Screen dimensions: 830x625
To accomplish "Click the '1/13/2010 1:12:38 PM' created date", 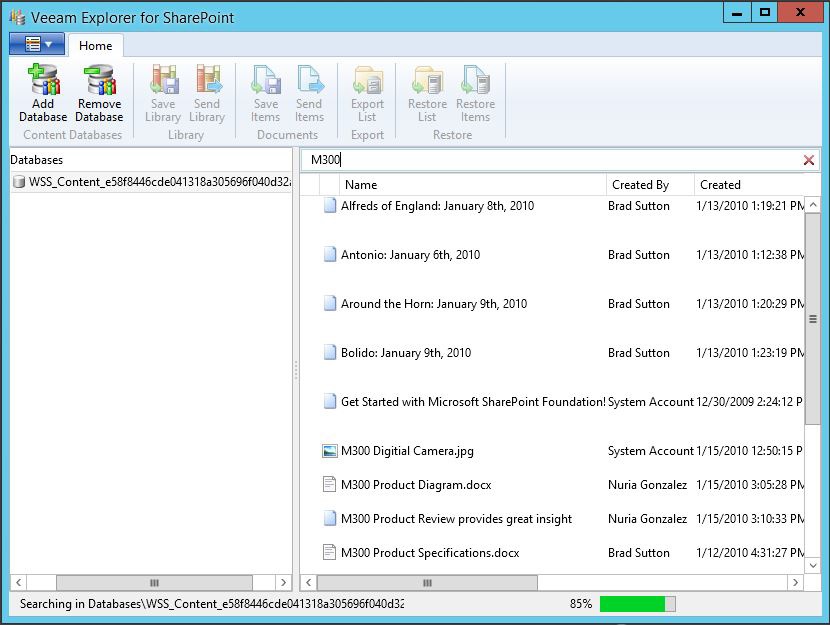I will [750, 255].
